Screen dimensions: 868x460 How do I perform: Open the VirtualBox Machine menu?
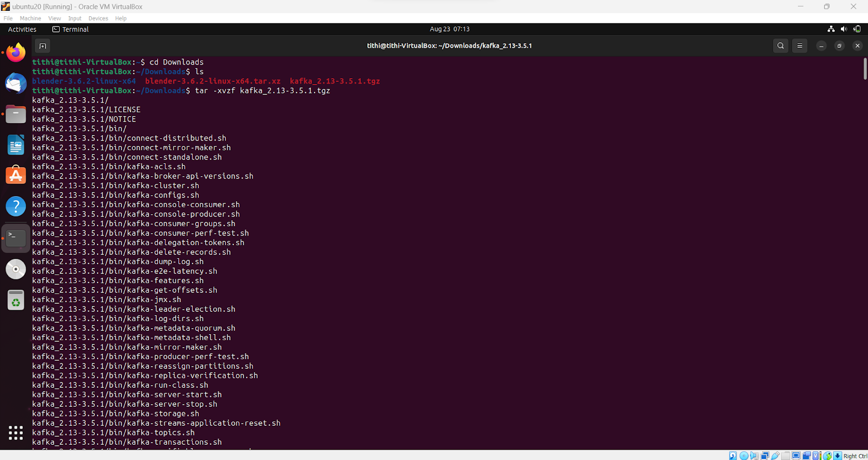(30, 18)
